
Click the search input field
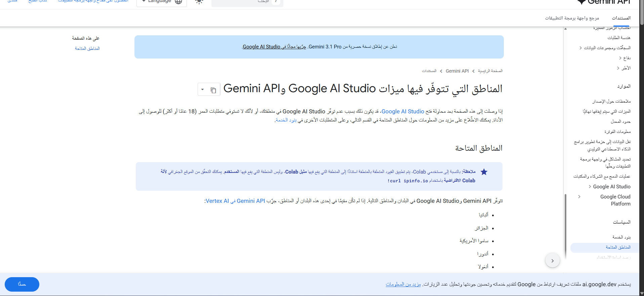click(x=242, y=2)
